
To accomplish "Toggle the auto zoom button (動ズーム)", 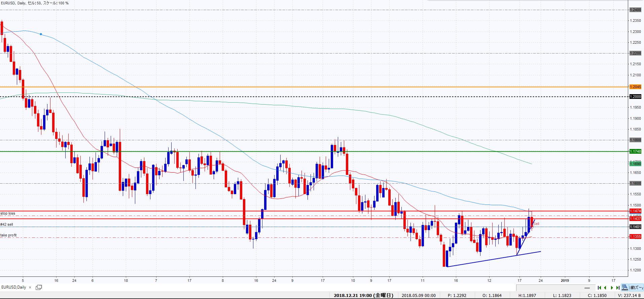I will point(636,288).
